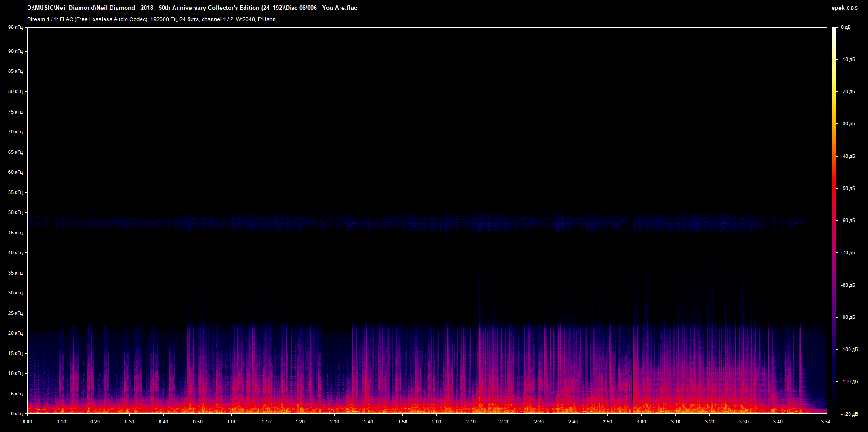Click the 20 кГц frequency axis label
868x432 pixels.
(x=15, y=333)
